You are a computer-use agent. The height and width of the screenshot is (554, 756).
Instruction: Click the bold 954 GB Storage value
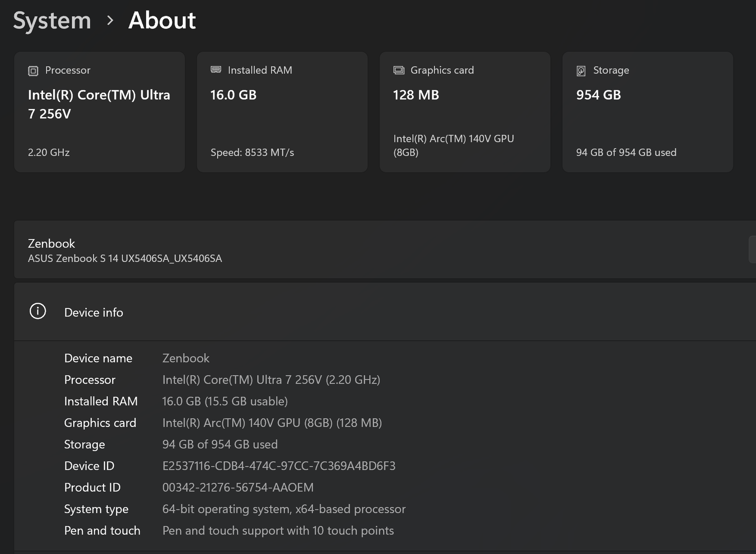599,95
